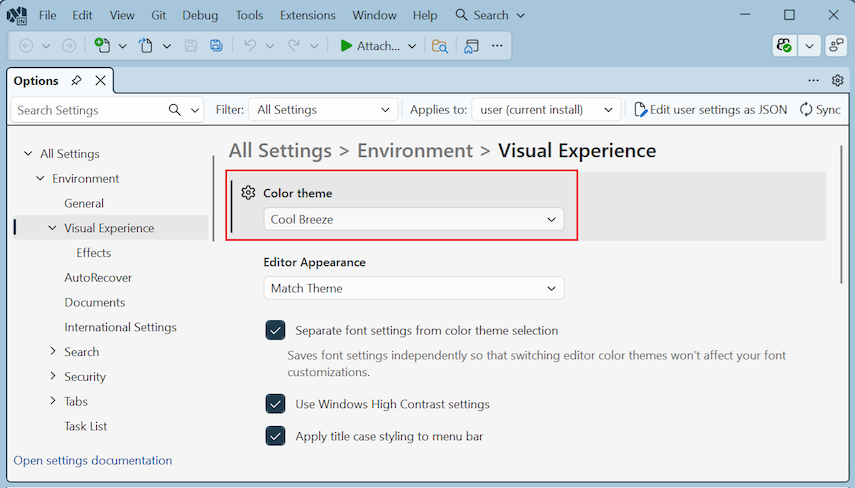Click the green Attach start arrow
Image resolution: width=855 pixels, height=488 pixels.
pos(346,46)
